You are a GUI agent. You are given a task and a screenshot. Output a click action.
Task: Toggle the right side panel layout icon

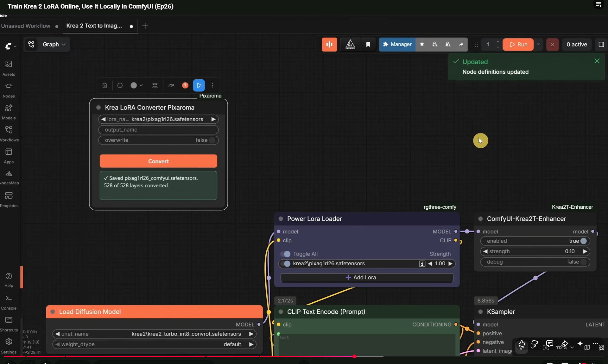coord(601,45)
